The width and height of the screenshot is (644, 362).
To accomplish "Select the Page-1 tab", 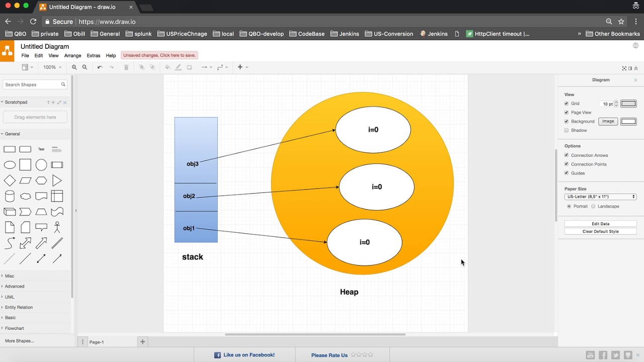I will (97, 342).
